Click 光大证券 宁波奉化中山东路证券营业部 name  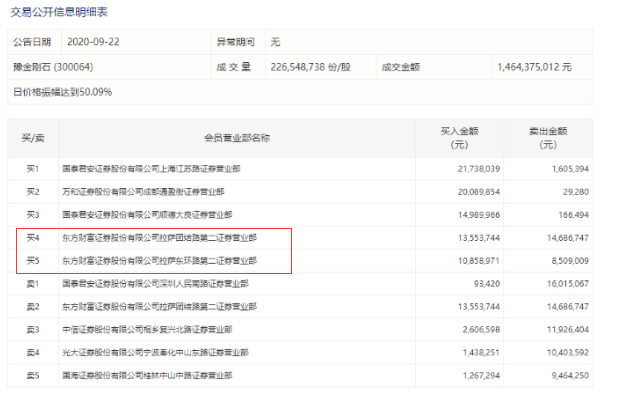click(155, 352)
